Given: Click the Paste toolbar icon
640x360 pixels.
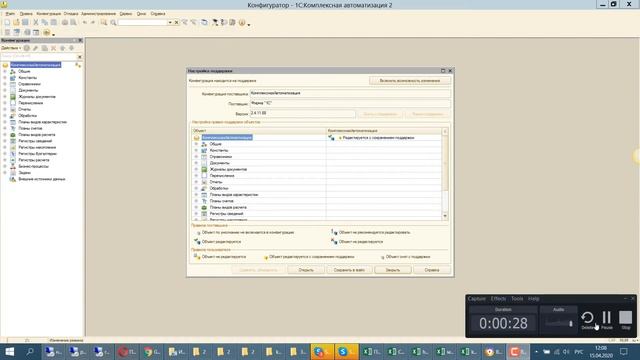Looking at the screenshot, I should pyautogui.click(x=54, y=22).
